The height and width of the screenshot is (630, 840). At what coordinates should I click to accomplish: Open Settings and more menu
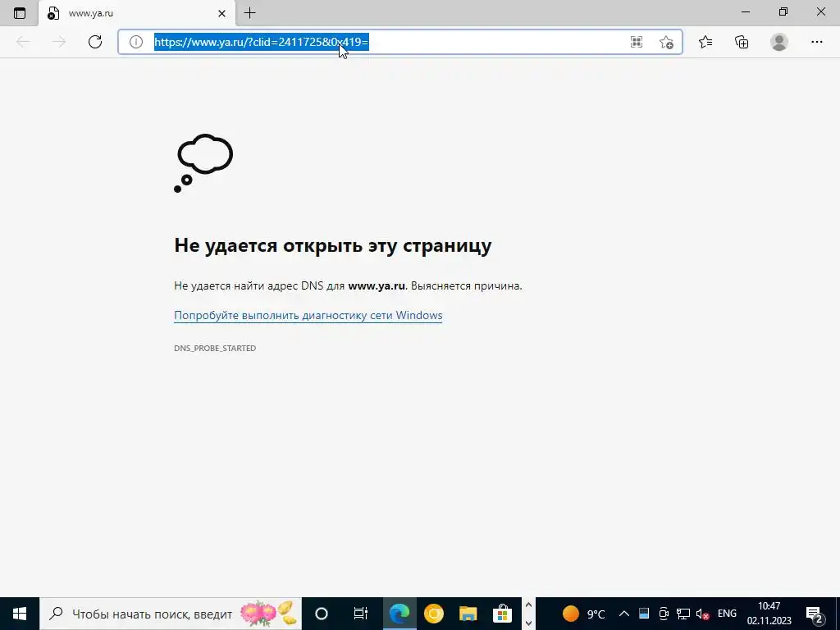[816, 42]
